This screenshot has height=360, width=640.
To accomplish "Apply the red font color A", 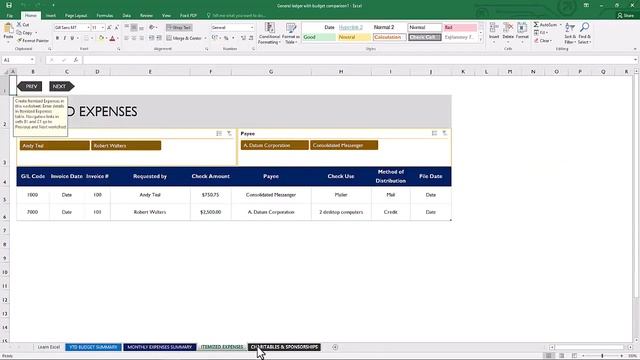I will (x=113, y=38).
